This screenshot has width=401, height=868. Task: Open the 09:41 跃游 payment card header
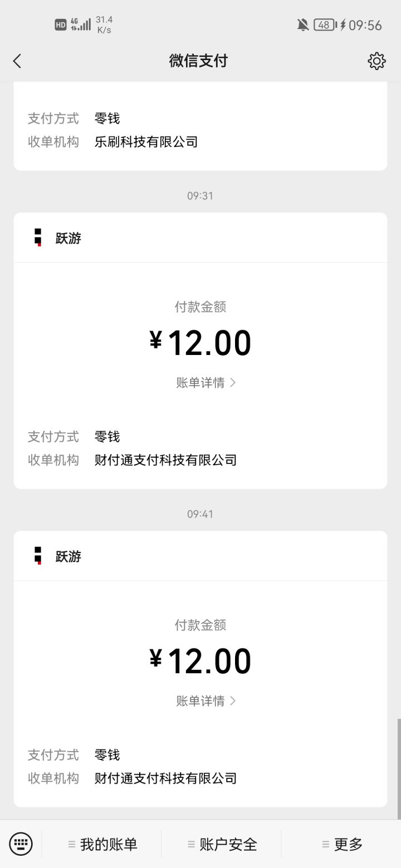pos(200,556)
